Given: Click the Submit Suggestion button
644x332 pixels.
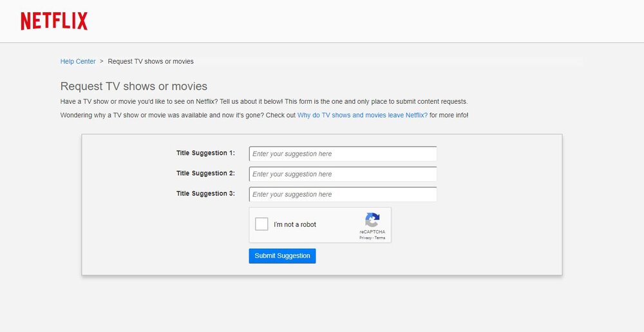Looking at the screenshot, I should pyautogui.click(x=282, y=255).
